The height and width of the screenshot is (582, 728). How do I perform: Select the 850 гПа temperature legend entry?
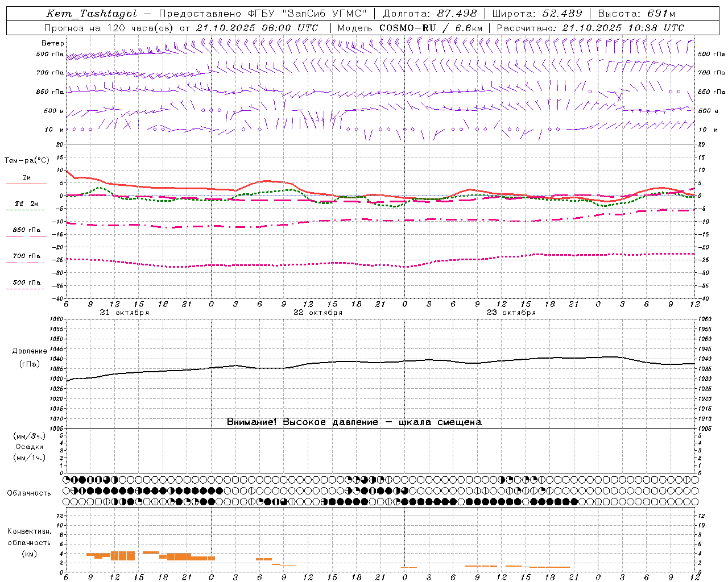[x=27, y=230]
